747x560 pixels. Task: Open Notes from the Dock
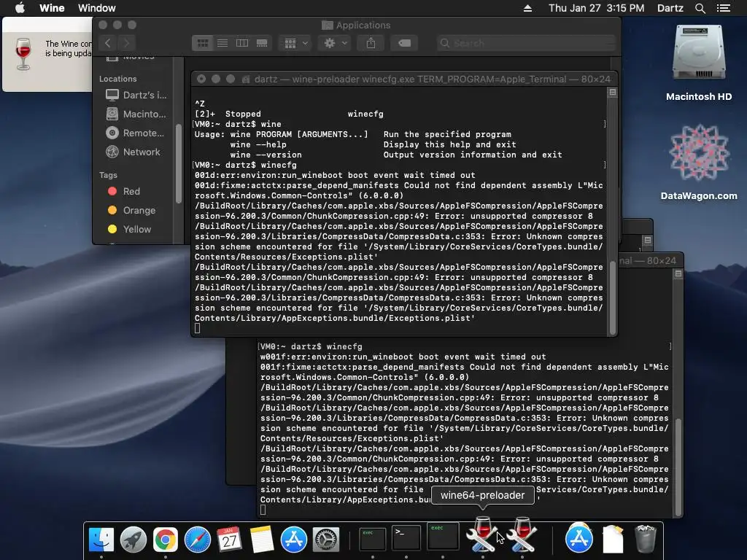pyautogui.click(x=262, y=540)
